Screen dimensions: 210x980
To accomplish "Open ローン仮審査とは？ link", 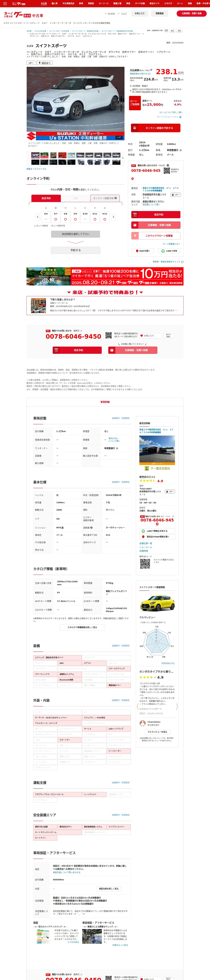I will [x=172, y=244].
